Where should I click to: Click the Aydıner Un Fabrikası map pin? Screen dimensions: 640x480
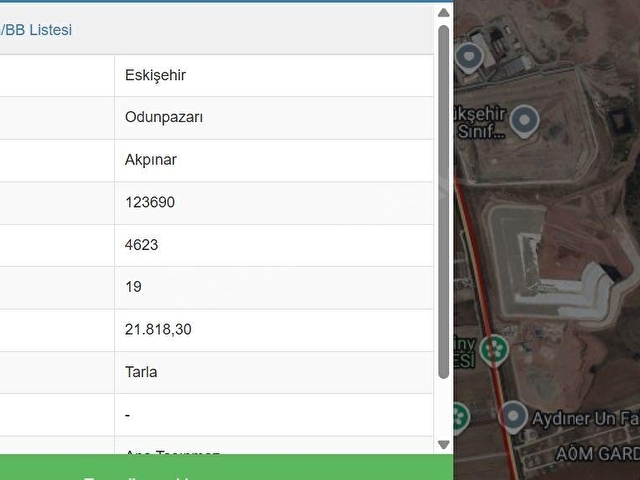513,416
